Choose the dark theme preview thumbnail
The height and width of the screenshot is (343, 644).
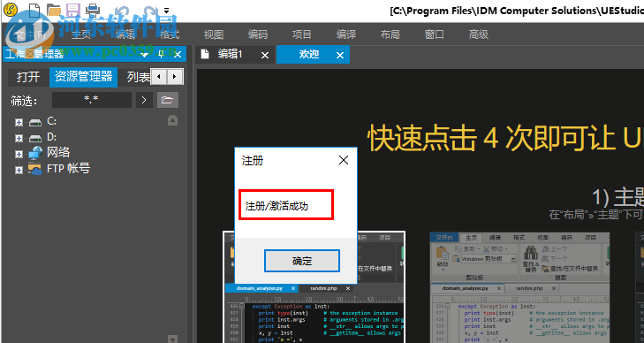[x=314, y=286]
